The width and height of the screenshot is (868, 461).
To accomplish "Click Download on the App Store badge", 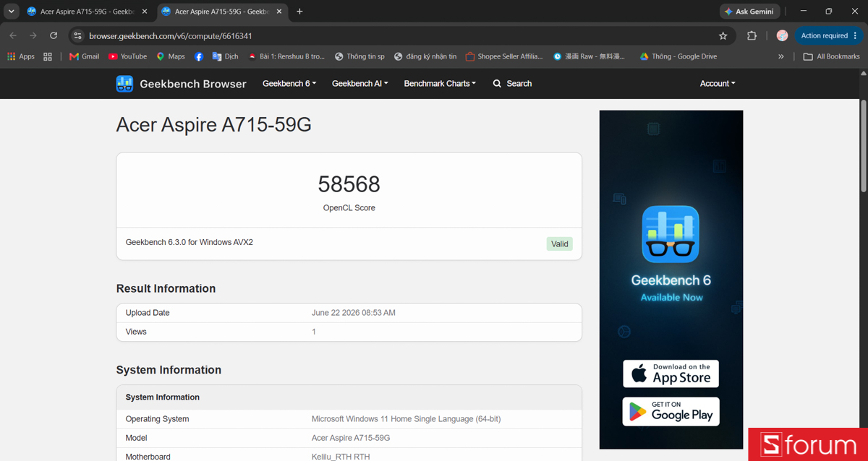I will click(671, 374).
